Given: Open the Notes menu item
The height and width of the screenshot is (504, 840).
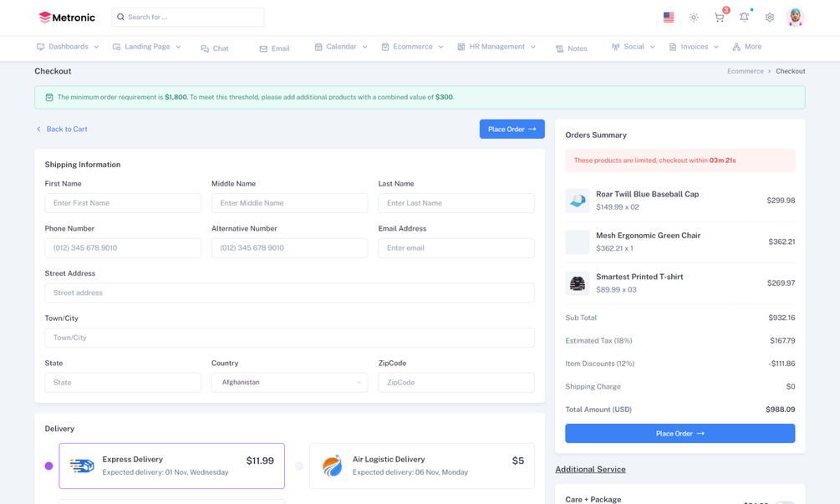Looking at the screenshot, I should click(x=572, y=48).
